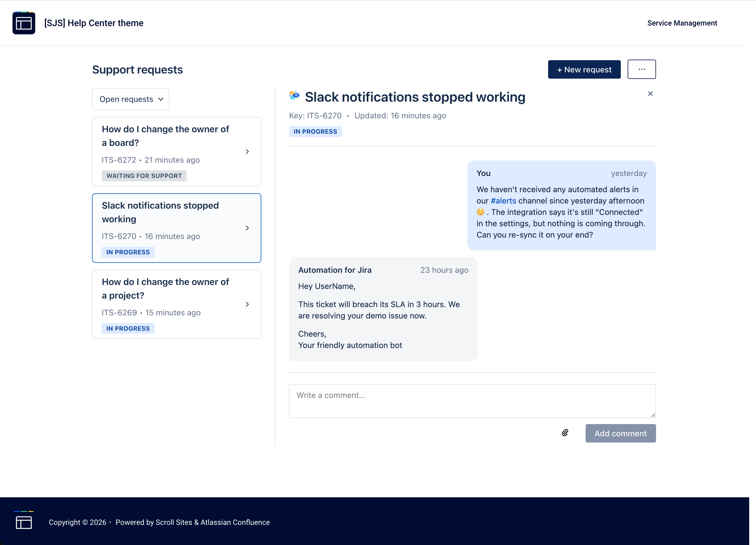Click the IN PROGRESS status badge under title

315,132
